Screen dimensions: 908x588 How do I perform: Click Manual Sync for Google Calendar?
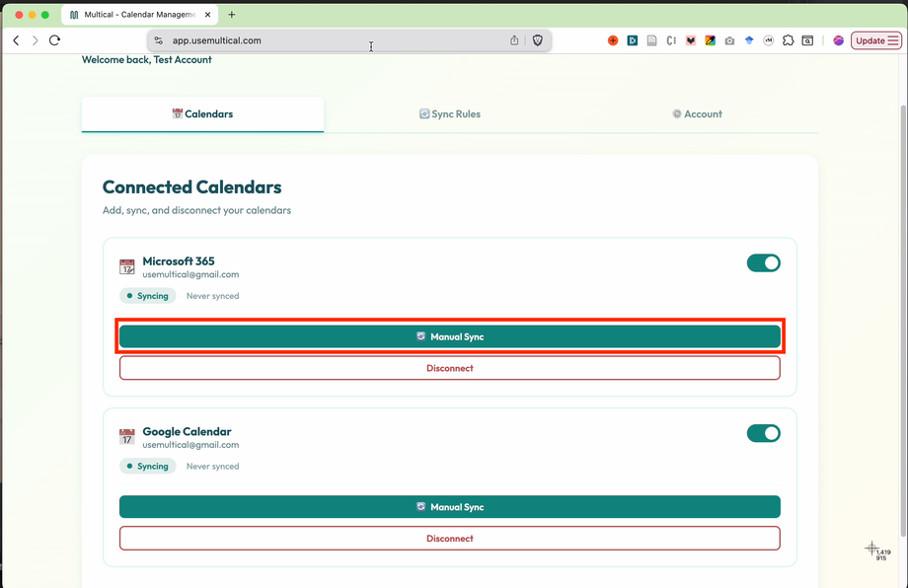pos(449,506)
